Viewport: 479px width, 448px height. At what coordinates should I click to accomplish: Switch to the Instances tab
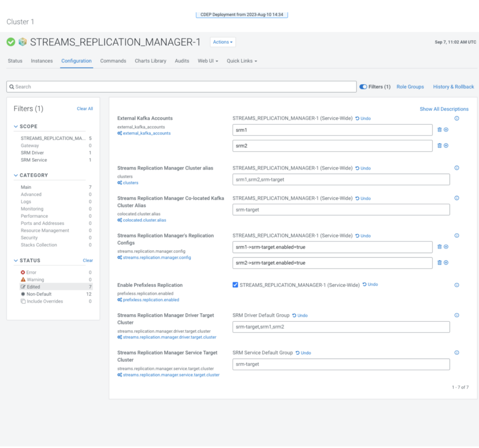tap(42, 61)
